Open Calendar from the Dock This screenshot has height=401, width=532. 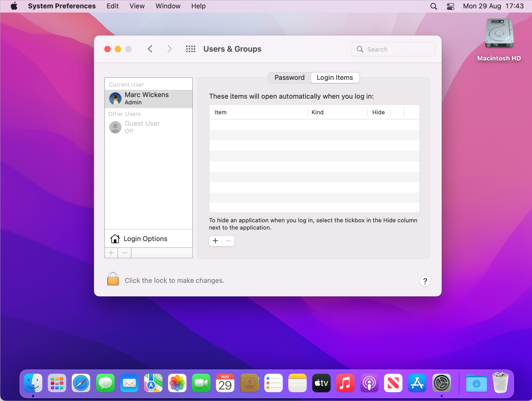point(225,383)
